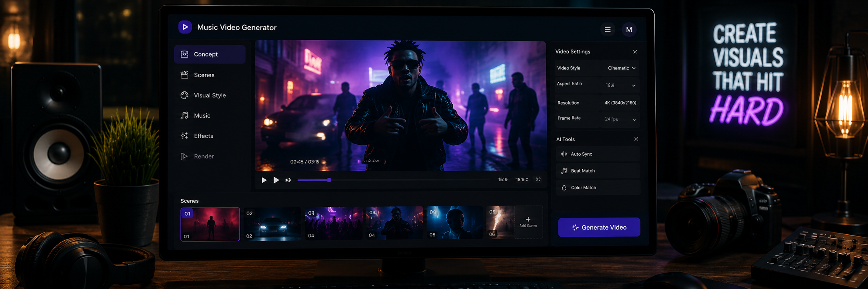Viewport: 868px width, 289px height.
Task: Click the main video preview
Action: [x=400, y=106]
